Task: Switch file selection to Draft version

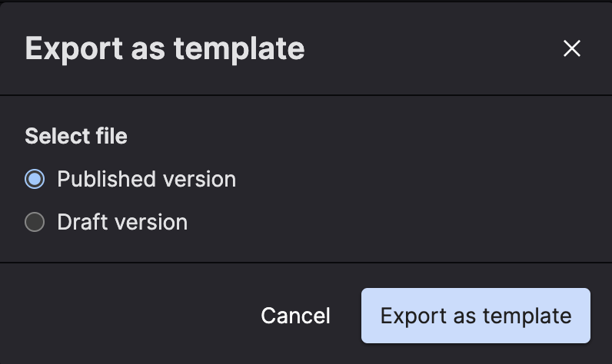Action: point(35,223)
